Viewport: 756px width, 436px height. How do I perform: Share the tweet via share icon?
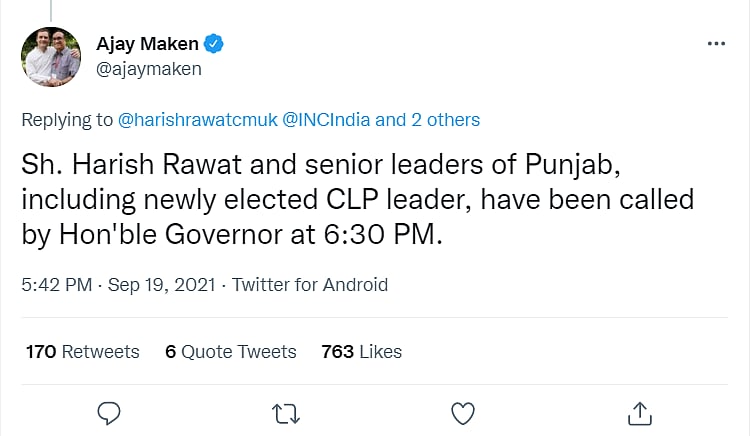click(640, 412)
